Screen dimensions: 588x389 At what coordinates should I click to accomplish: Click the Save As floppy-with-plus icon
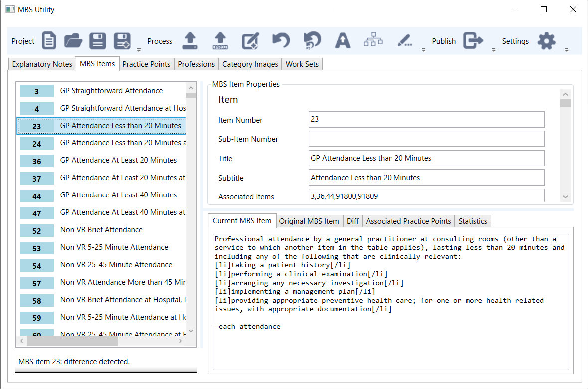[122, 41]
